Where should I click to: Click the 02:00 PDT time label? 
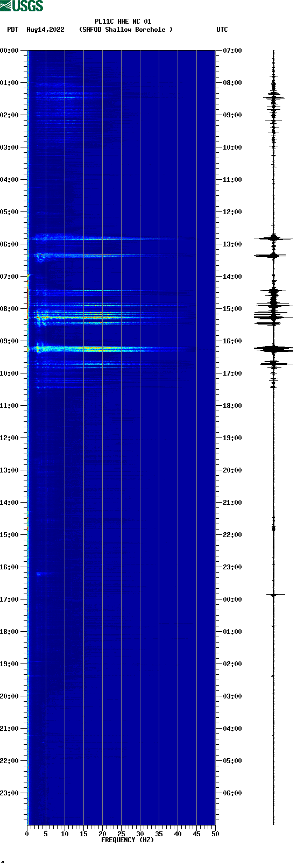(x=10, y=115)
